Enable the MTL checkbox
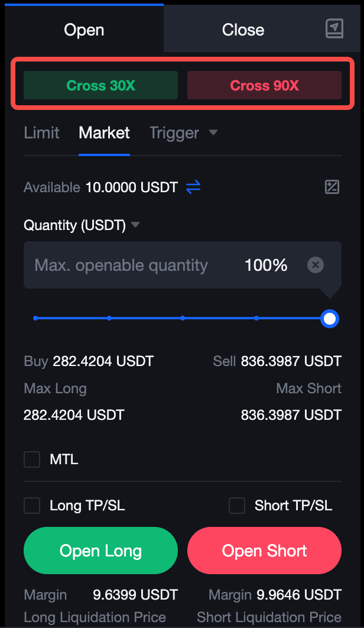 [32, 459]
